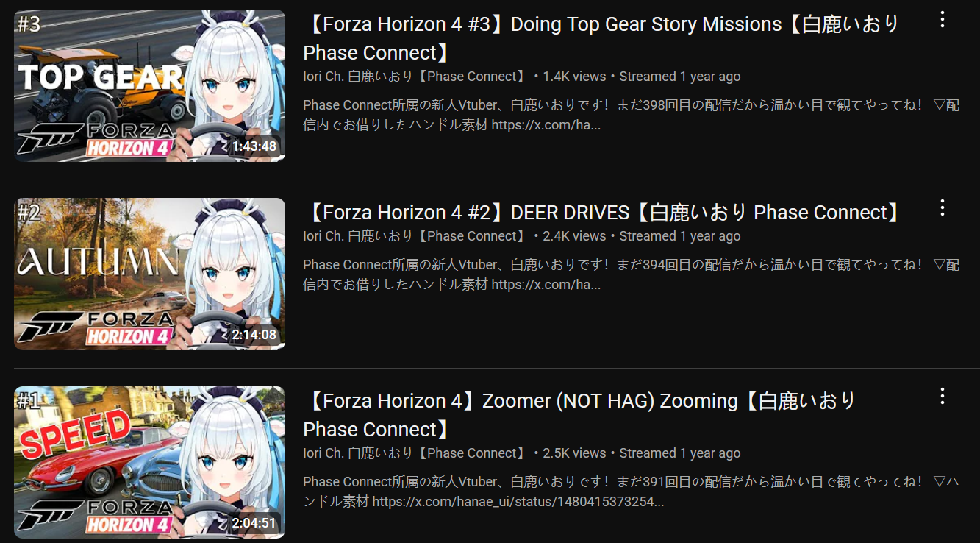Screen dimensions: 980x543
Task: Open the TOP GEAR video thumbnail
Action: [149, 85]
